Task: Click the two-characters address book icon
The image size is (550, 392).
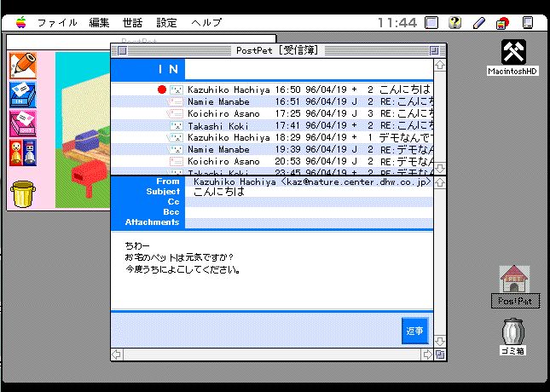Action: tap(23, 153)
